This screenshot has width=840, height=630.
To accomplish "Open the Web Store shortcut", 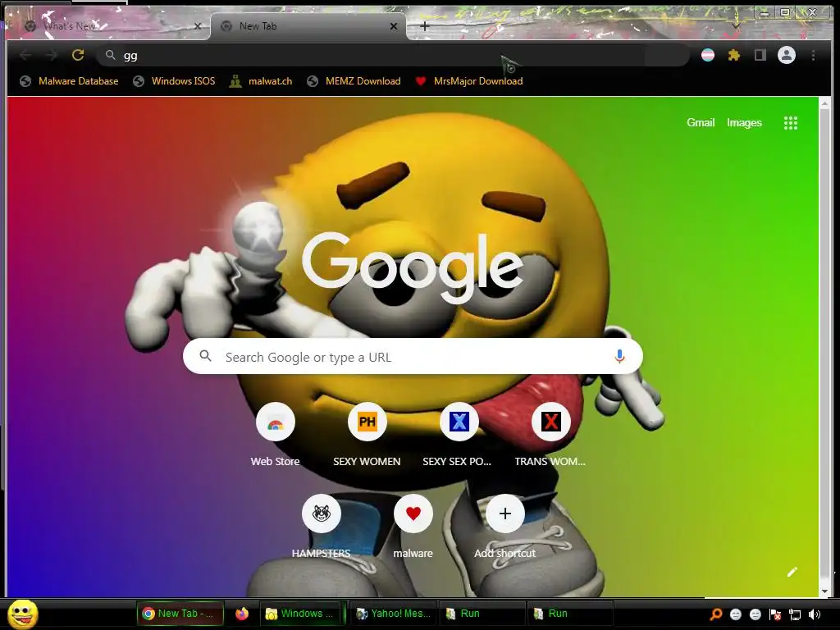I will (x=276, y=422).
